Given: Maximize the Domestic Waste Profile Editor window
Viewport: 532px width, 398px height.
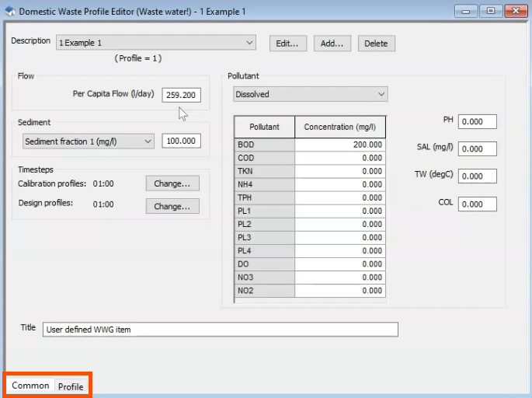Looking at the screenshot, I should [491, 11].
